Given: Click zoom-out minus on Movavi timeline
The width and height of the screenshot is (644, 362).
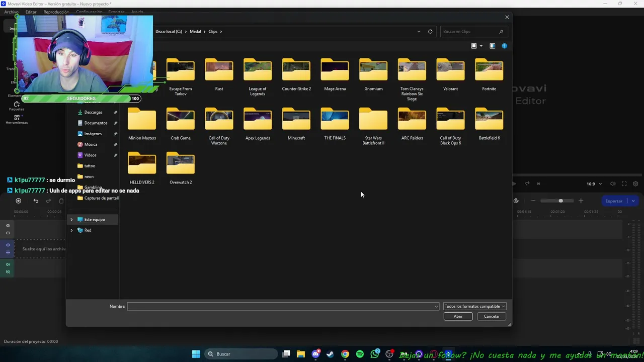Looking at the screenshot, I should (x=533, y=201).
